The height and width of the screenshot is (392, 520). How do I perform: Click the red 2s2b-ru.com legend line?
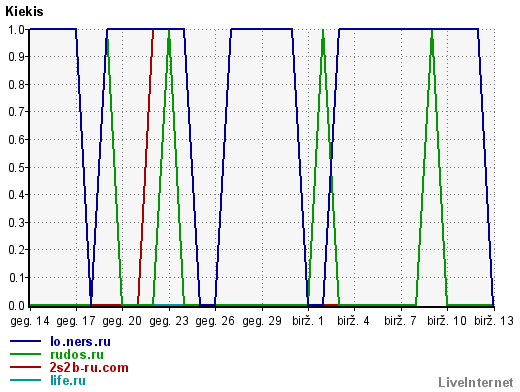(25, 367)
